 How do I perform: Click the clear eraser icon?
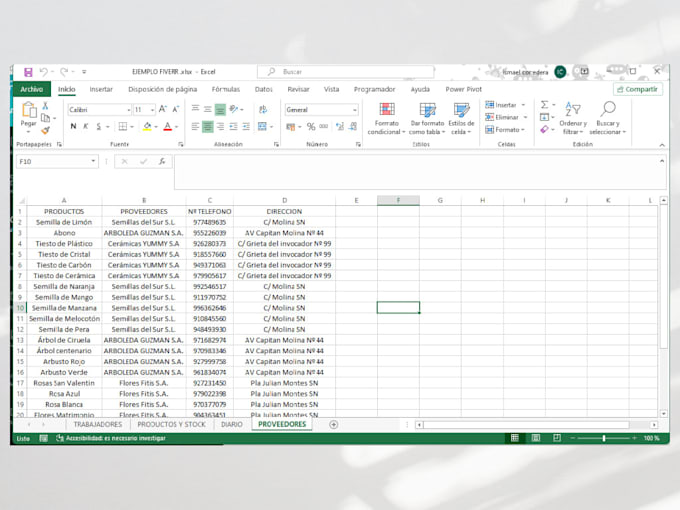[x=545, y=129]
